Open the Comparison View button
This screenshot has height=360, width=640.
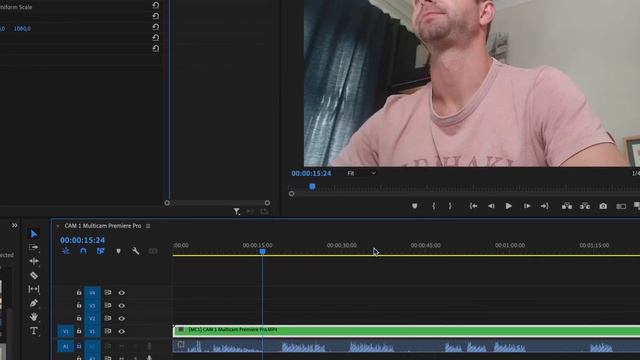click(x=621, y=206)
